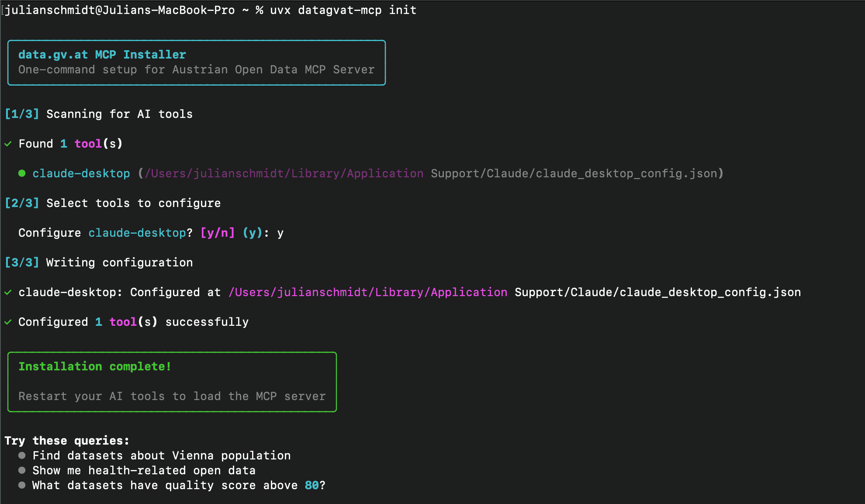Click the checkmark beside claude-desktop Configured line
This screenshot has width=865, height=504.
(7, 293)
